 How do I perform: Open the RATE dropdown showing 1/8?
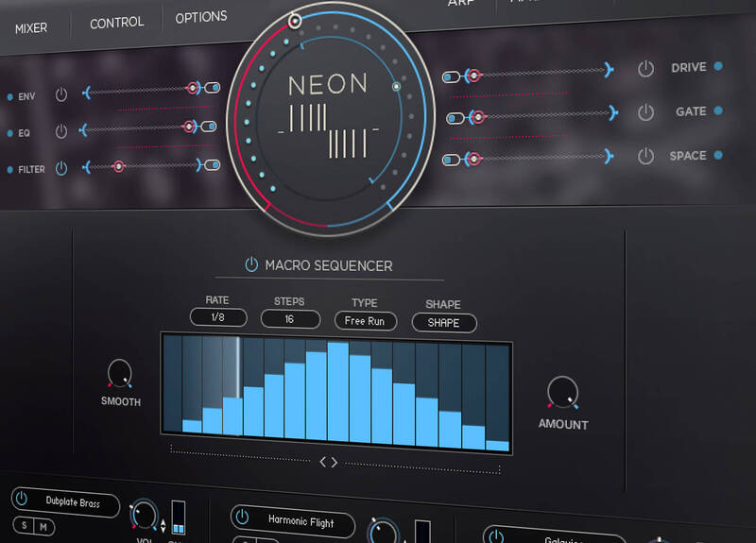tap(217, 318)
